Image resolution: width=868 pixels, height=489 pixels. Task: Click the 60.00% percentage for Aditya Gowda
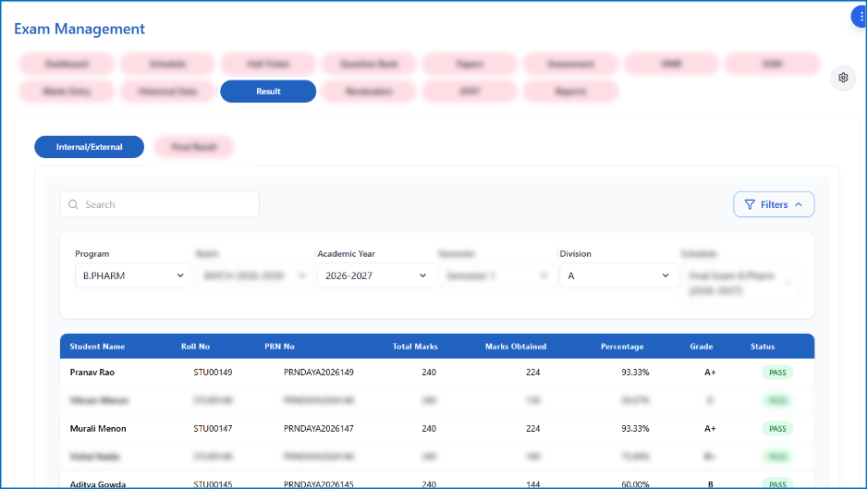tap(635, 484)
